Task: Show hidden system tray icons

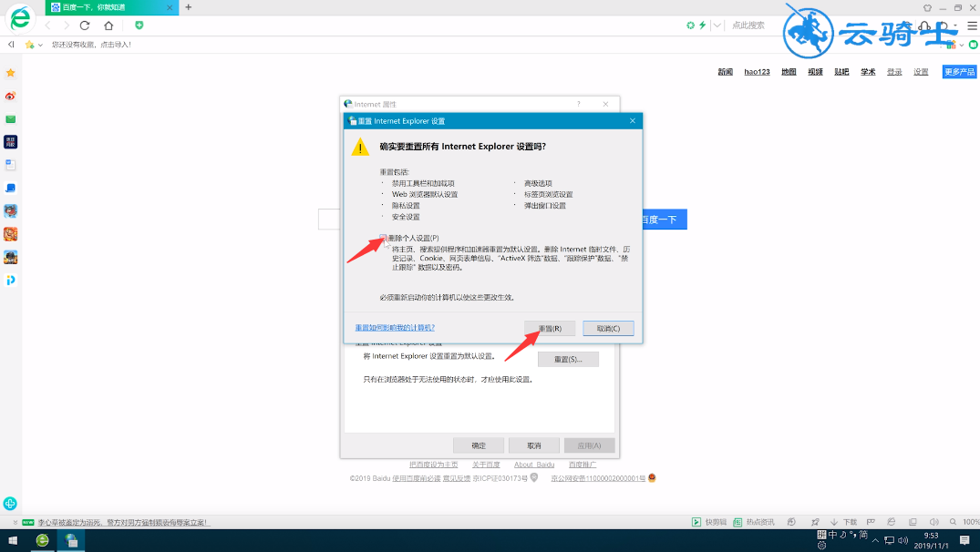Action: click(875, 540)
